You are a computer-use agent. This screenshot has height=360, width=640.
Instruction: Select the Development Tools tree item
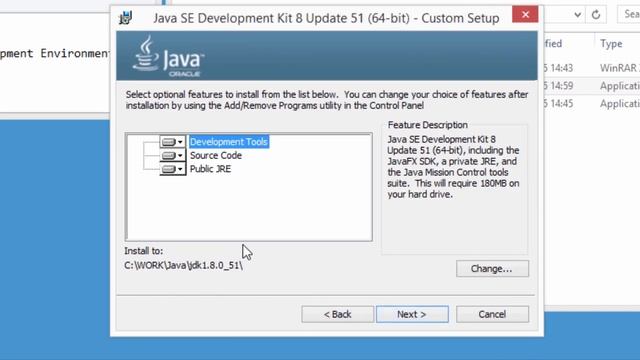point(229,142)
